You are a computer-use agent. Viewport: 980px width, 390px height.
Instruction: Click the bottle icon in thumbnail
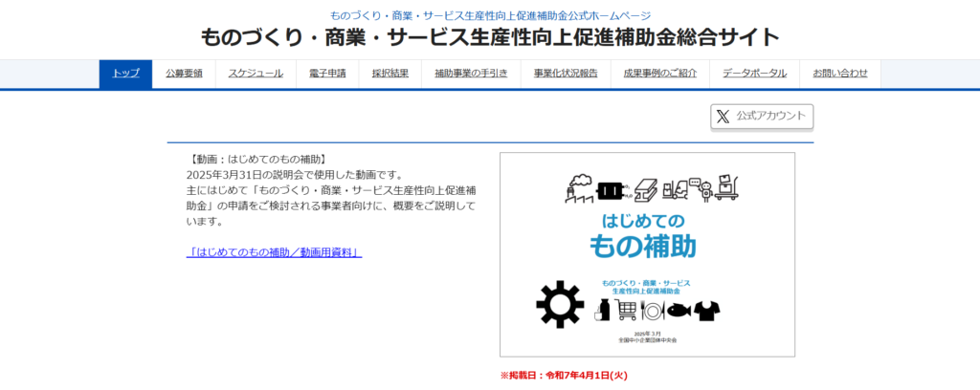(603, 310)
